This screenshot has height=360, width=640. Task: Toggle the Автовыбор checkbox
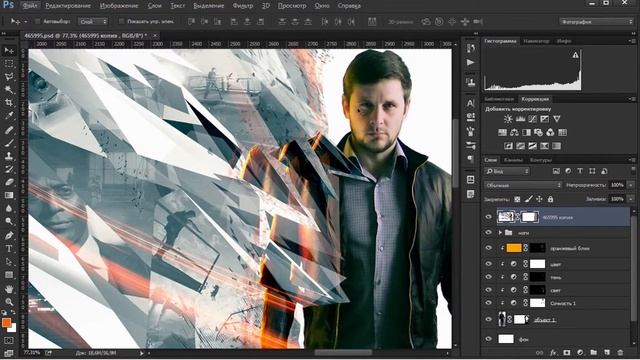click(38, 21)
